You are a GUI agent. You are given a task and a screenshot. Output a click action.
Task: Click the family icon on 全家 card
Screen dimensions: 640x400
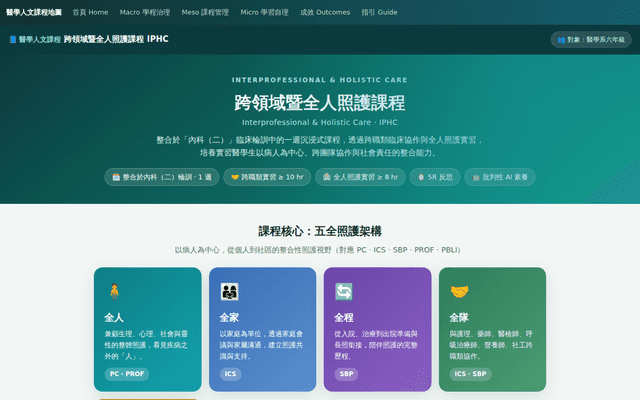tap(229, 292)
